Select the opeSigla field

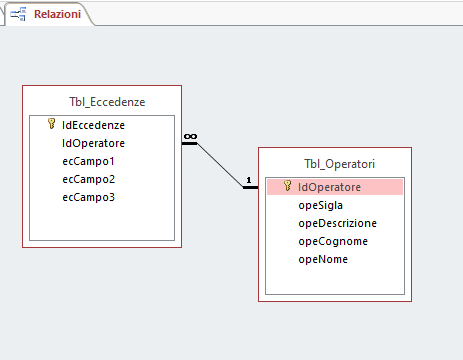click(x=320, y=205)
